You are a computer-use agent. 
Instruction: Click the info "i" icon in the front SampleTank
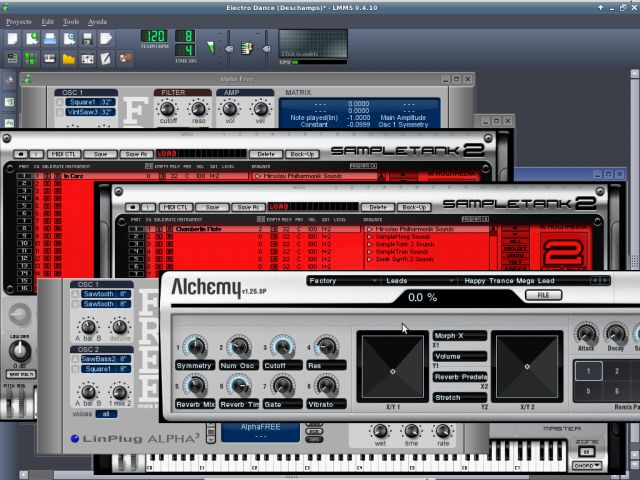(x=148, y=207)
